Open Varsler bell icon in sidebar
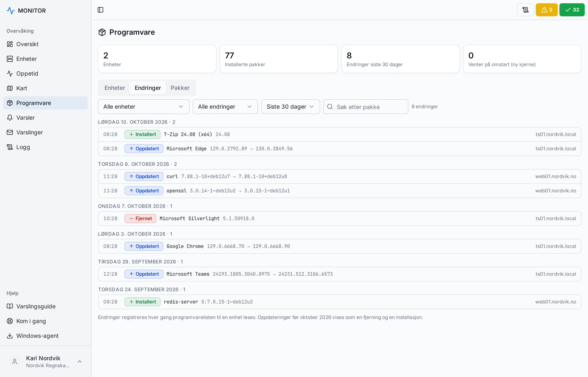The image size is (588, 377). point(10,117)
